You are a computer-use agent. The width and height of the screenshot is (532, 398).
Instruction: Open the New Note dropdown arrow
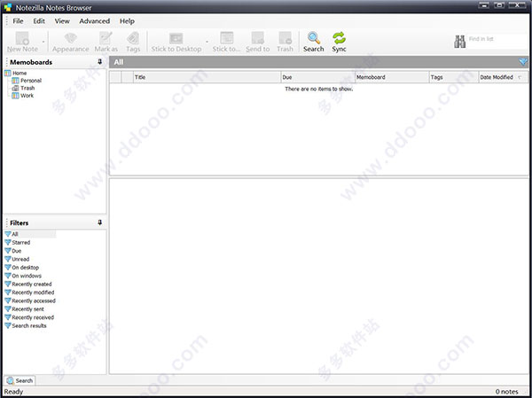tap(43, 42)
